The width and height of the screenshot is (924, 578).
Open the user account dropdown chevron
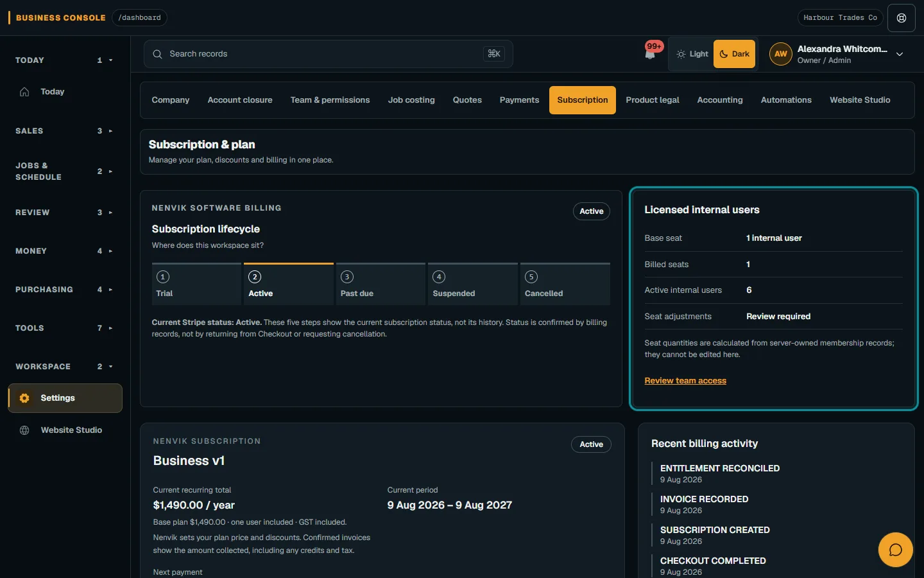click(900, 55)
